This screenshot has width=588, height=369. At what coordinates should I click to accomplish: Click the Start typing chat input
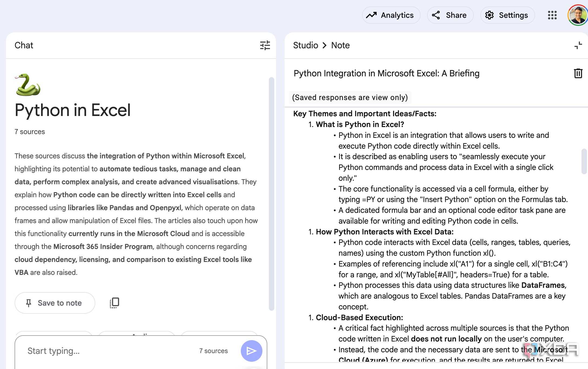tap(108, 351)
